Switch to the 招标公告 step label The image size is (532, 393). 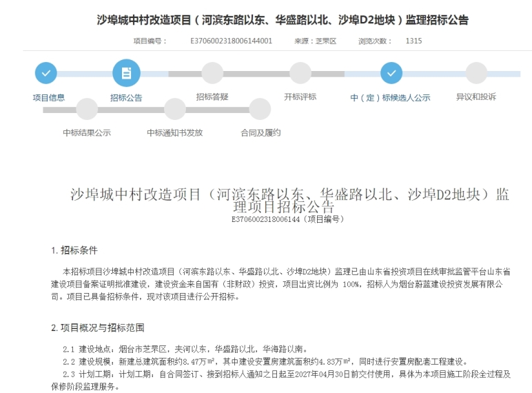(126, 97)
